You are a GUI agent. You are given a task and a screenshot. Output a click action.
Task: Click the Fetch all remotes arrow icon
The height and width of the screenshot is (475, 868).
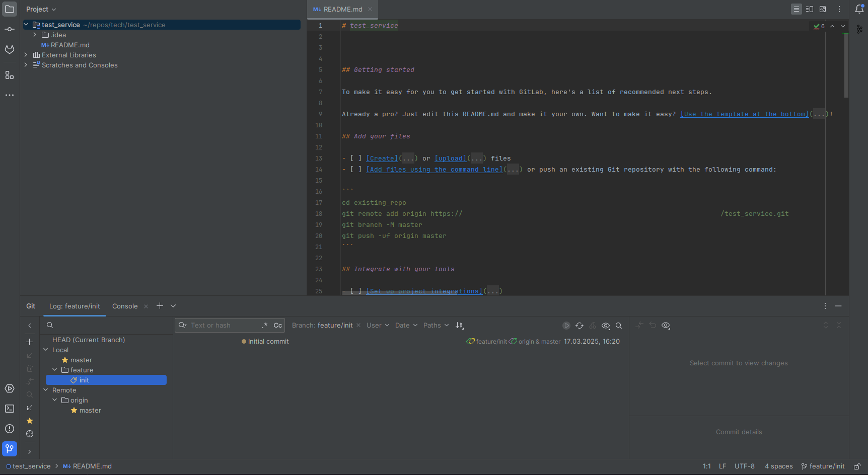point(30,408)
